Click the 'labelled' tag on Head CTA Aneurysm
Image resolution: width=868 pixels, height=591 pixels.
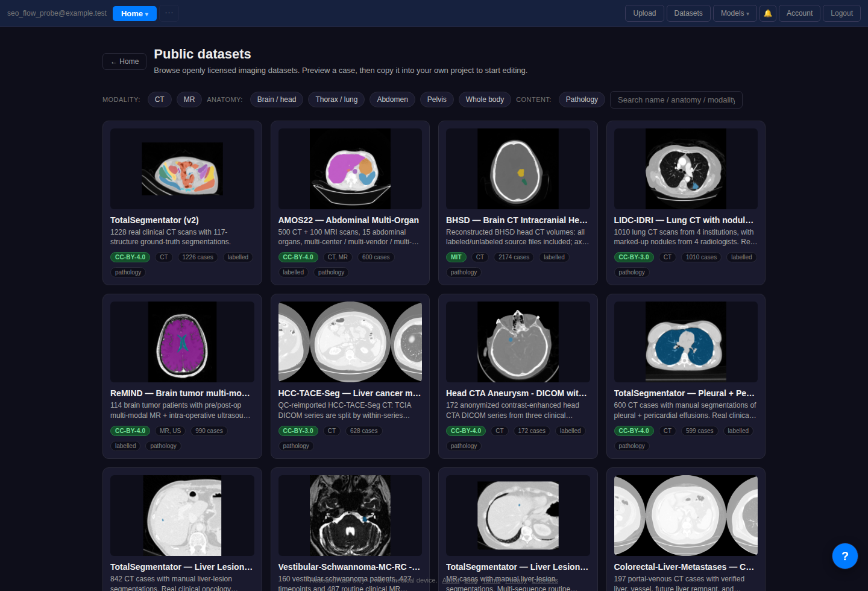coord(570,431)
